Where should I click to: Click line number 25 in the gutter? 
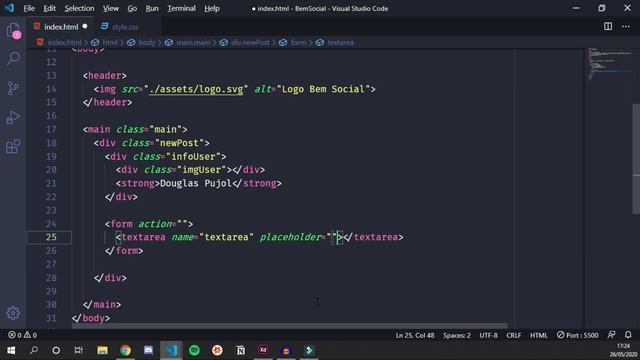click(51, 237)
